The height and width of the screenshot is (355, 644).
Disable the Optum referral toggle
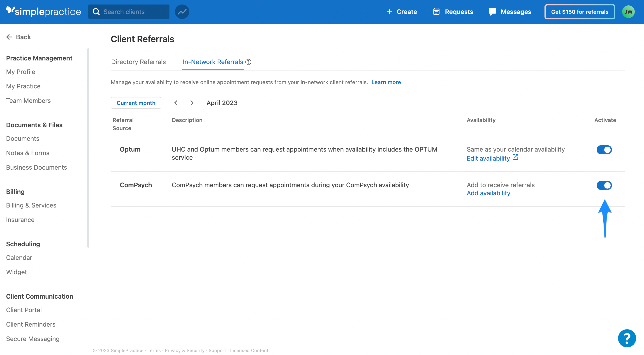pos(604,150)
